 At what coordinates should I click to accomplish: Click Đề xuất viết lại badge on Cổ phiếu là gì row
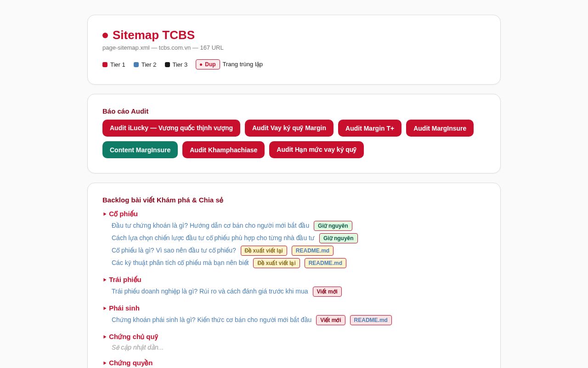[264, 251]
